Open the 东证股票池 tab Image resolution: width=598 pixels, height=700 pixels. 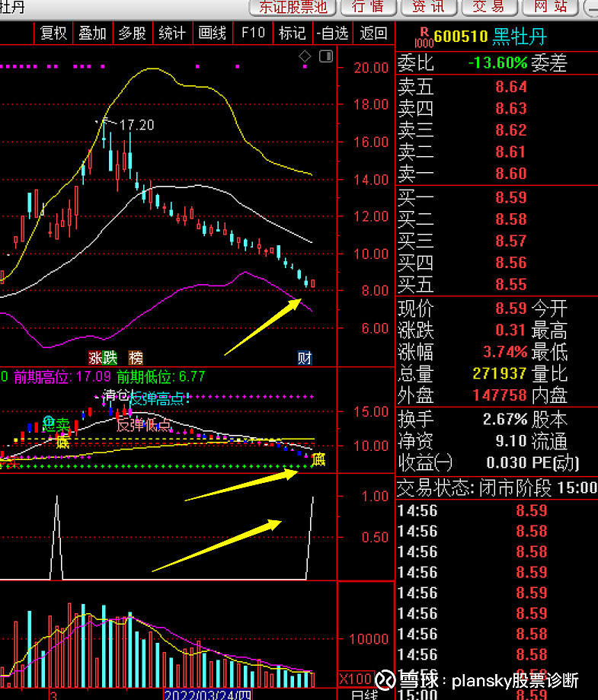point(293,7)
